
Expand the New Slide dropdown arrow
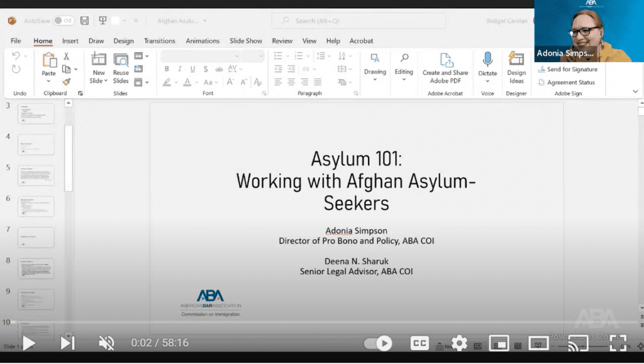pyautogui.click(x=106, y=81)
